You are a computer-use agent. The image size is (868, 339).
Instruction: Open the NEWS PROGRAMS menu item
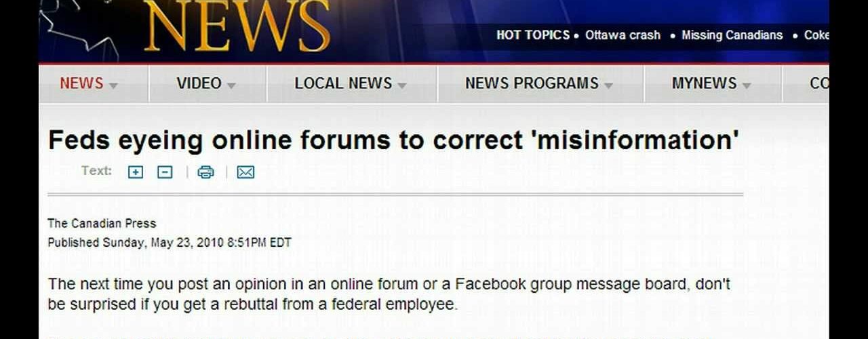pos(532,83)
